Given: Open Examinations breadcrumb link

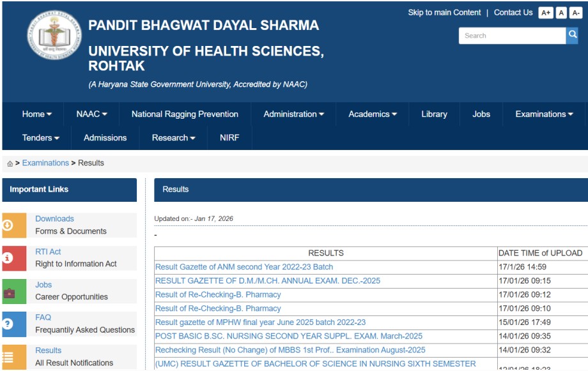Looking at the screenshot, I should pyautogui.click(x=45, y=163).
